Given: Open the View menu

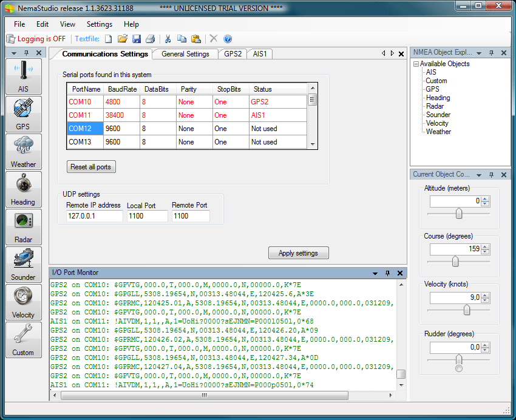Looking at the screenshot, I should pyautogui.click(x=67, y=24).
